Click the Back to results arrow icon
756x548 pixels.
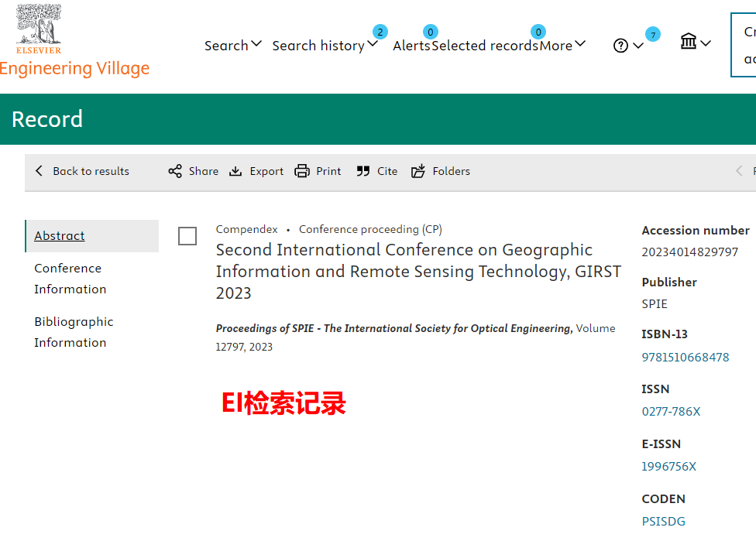(39, 170)
